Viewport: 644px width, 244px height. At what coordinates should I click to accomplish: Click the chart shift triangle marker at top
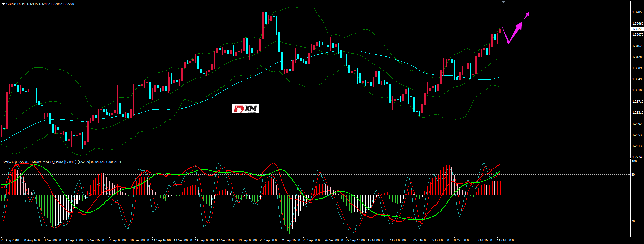[x=504, y=2]
